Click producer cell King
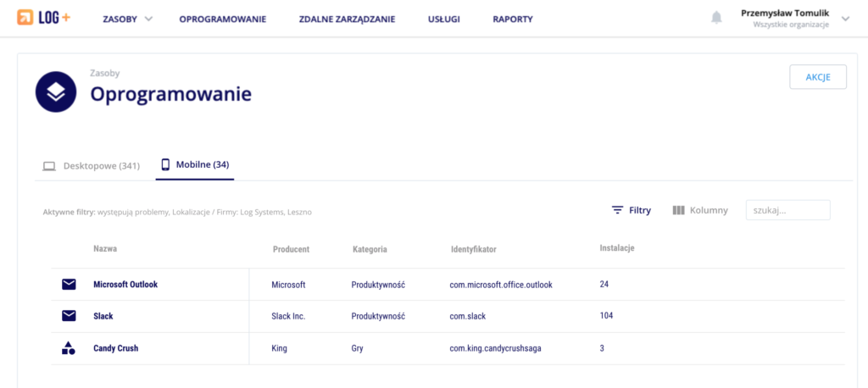 (x=280, y=348)
